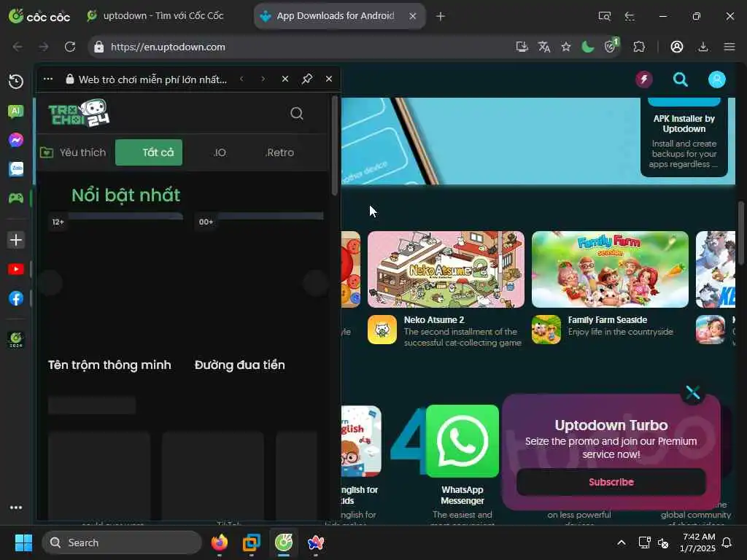Image resolution: width=747 pixels, height=560 pixels.
Task: Open a new browser tab
Action: (x=441, y=16)
